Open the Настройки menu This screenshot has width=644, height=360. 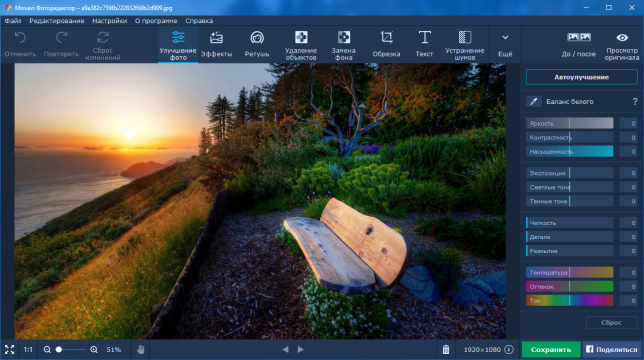[109, 21]
